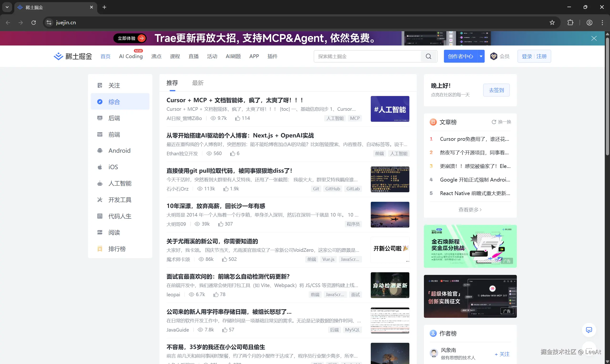Click the 后端 sidebar icon
Screen dimensions: 610x364
100,118
